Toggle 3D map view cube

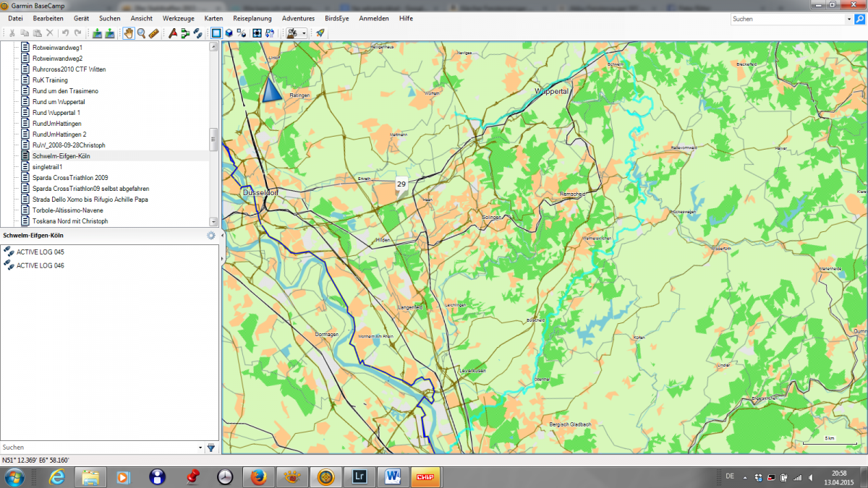click(x=229, y=33)
